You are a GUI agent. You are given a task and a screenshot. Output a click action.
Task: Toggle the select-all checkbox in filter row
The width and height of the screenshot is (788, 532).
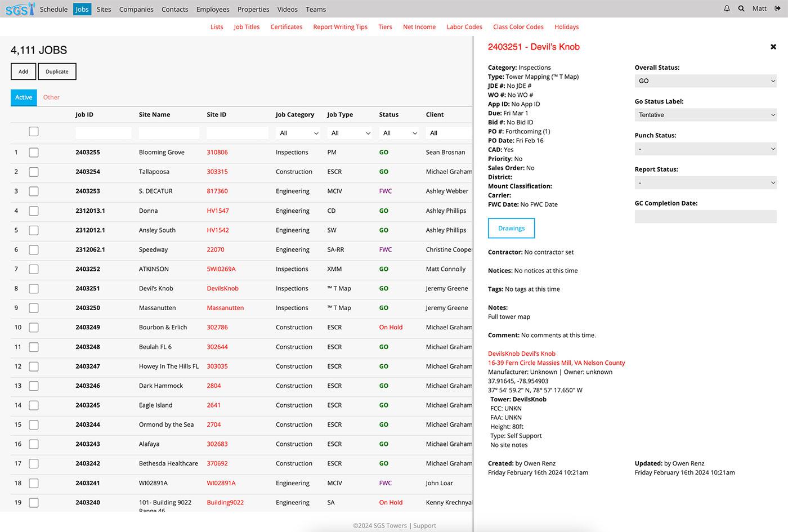tap(34, 132)
